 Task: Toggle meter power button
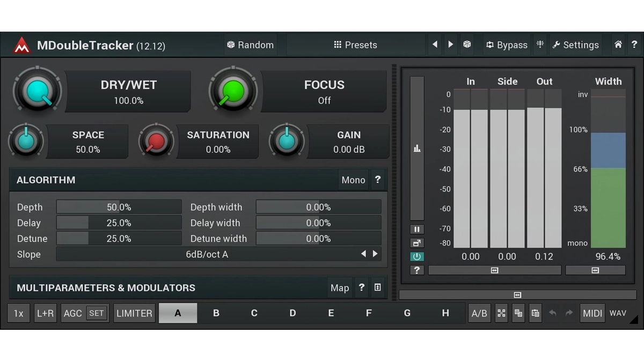pyautogui.click(x=417, y=256)
